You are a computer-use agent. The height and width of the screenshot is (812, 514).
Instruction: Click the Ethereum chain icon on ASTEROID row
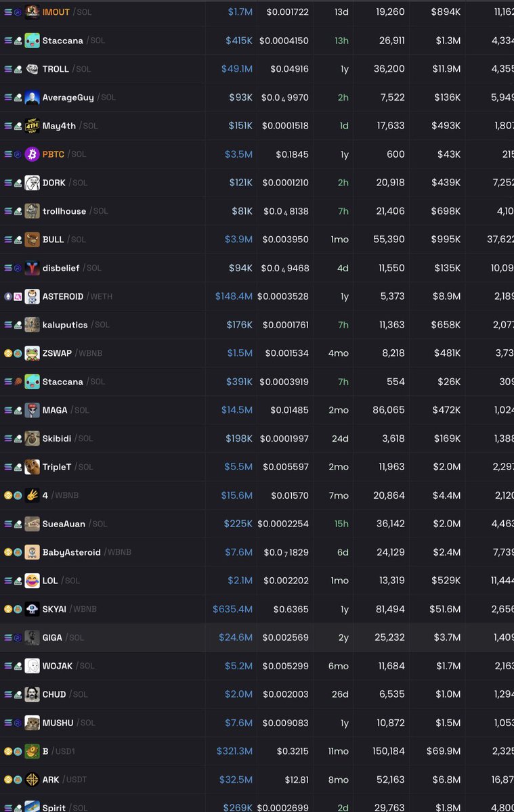8,296
